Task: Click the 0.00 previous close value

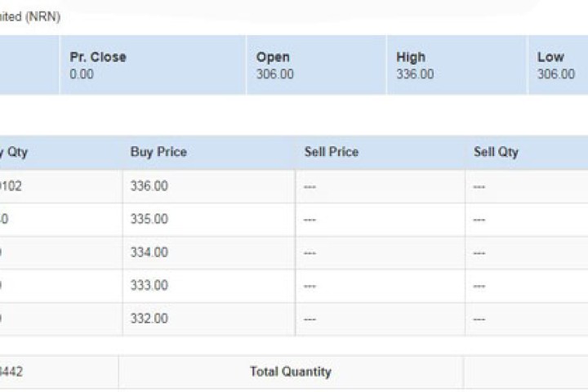Action: tap(82, 74)
